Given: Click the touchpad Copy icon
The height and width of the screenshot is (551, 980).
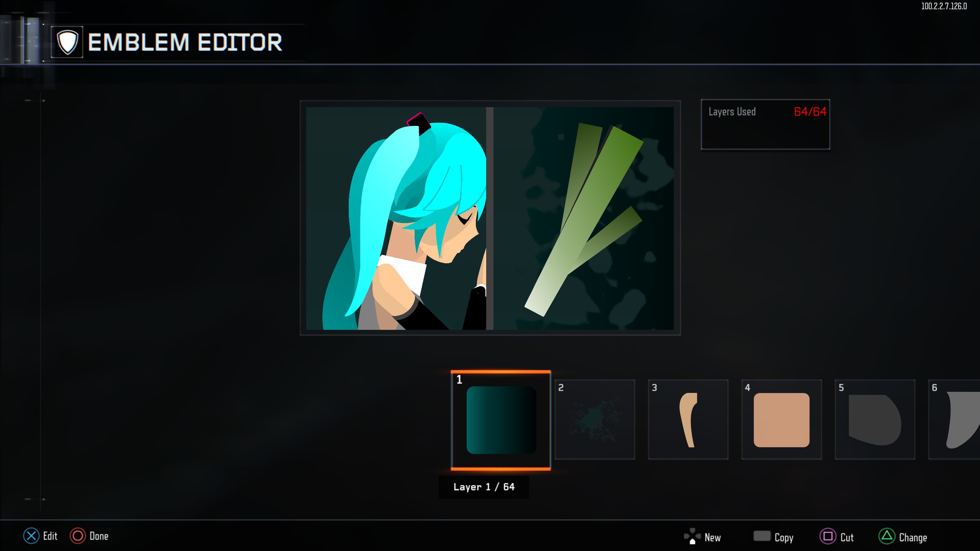Looking at the screenshot, I should (x=762, y=536).
